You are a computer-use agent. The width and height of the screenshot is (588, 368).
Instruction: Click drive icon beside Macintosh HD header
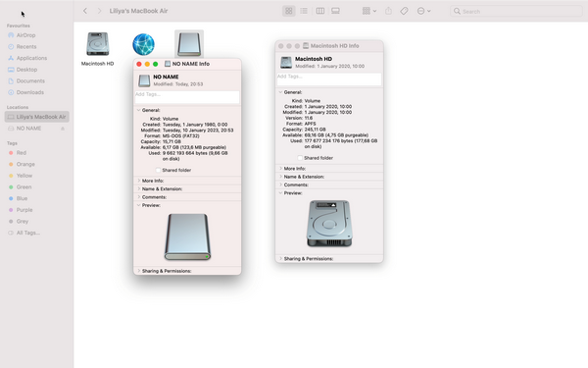(x=286, y=63)
